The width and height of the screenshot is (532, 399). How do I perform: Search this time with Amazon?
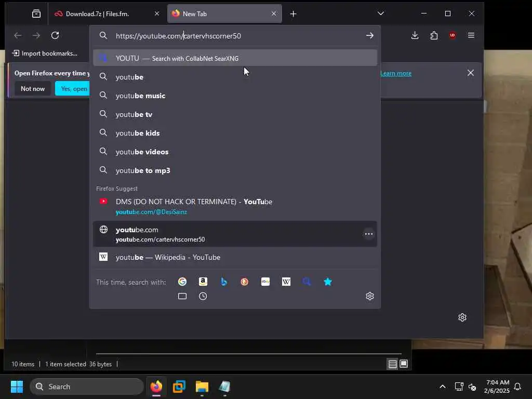coord(203,282)
